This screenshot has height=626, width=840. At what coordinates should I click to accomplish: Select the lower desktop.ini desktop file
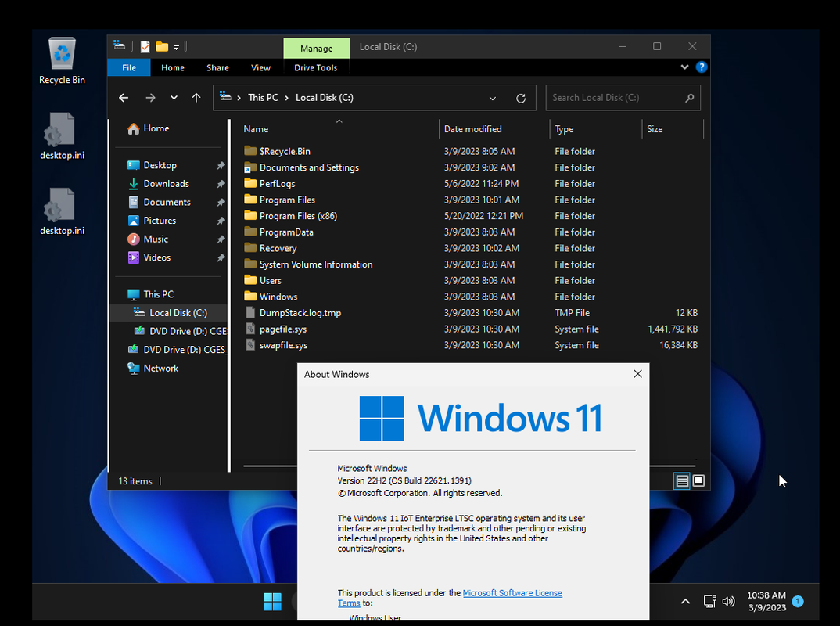(62, 212)
